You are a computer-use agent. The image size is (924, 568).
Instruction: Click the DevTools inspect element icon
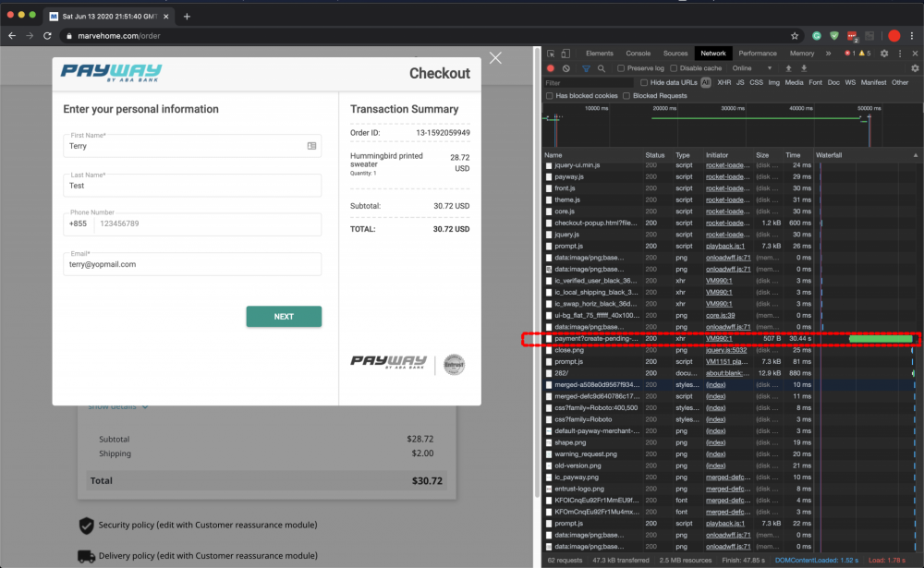pyautogui.click(x=551, y=54)
